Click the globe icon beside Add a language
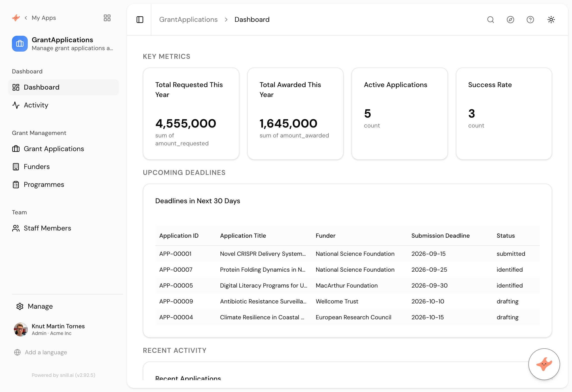572x392 pixels. click(17, 352)
